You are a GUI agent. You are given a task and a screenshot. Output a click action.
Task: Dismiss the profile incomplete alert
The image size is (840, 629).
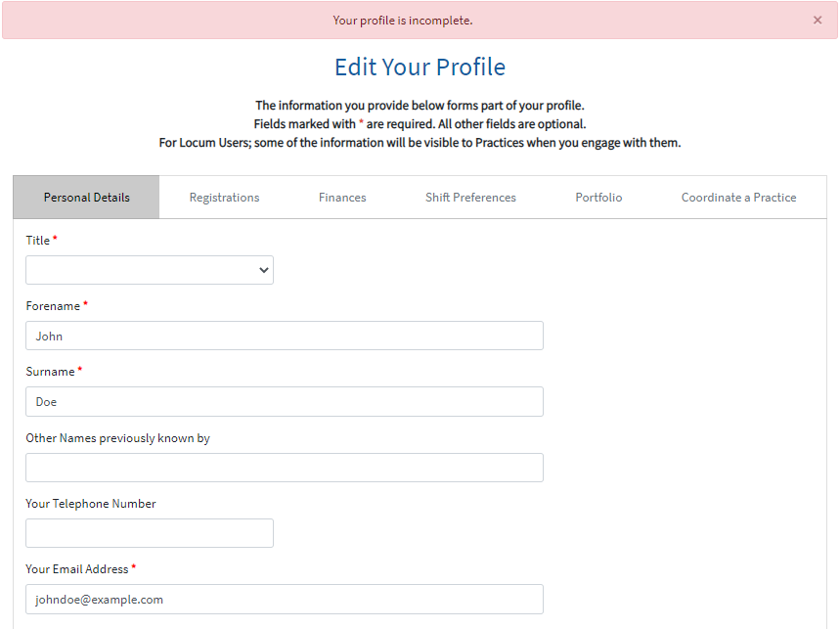[x=818, y=21]
